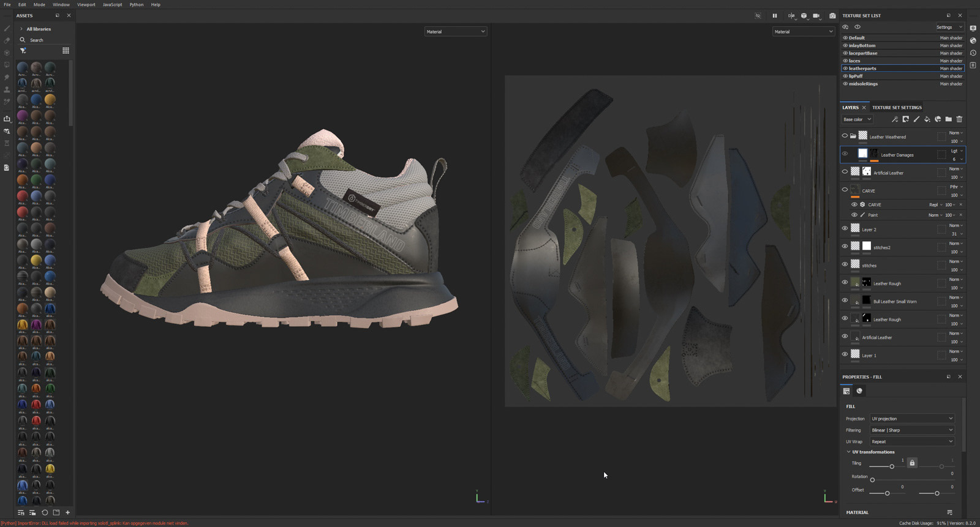
Task: Open the symmetry settings icon
Action: click(791, 16)
